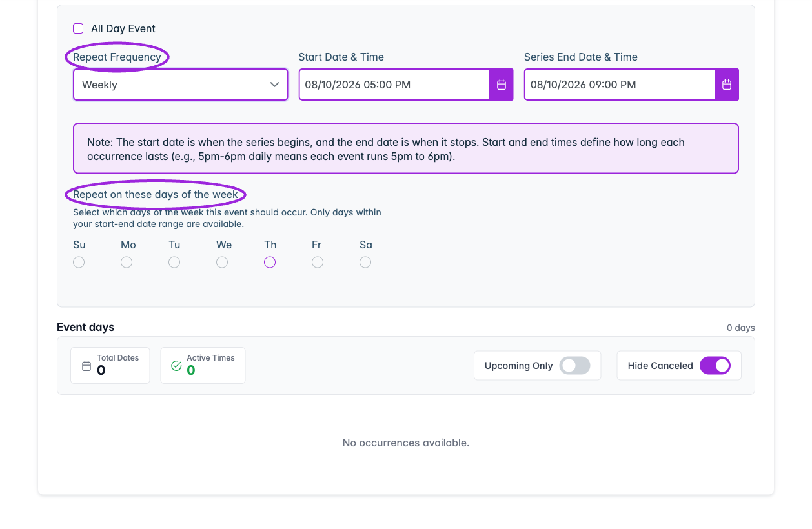Select Thursday (Th) radio button
This screenshot has height=529, width=812.
(270, 262)
